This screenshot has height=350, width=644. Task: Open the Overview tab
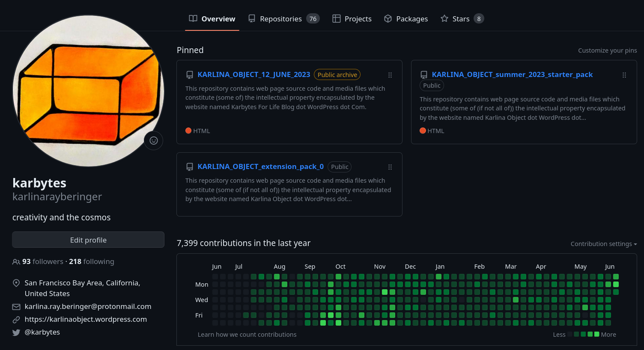point(212,19)
